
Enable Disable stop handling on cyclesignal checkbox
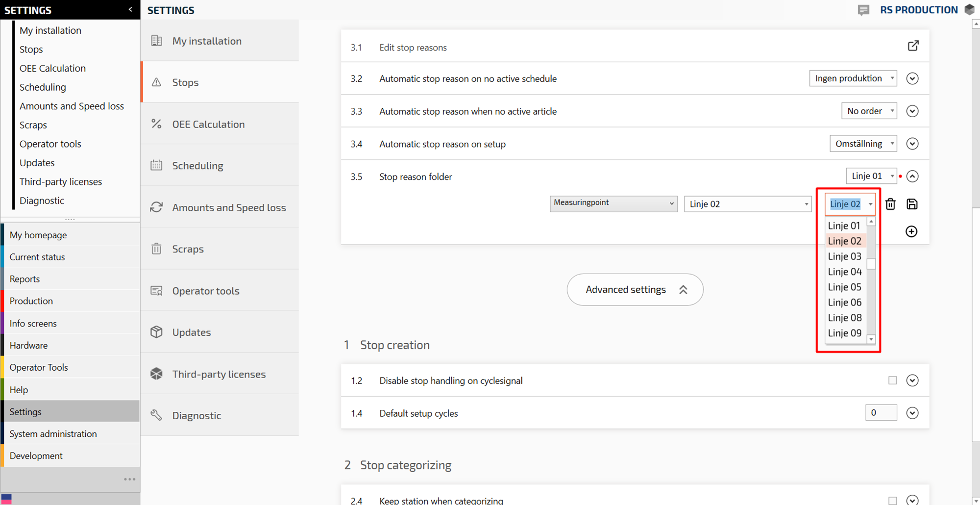click(892, 380)
